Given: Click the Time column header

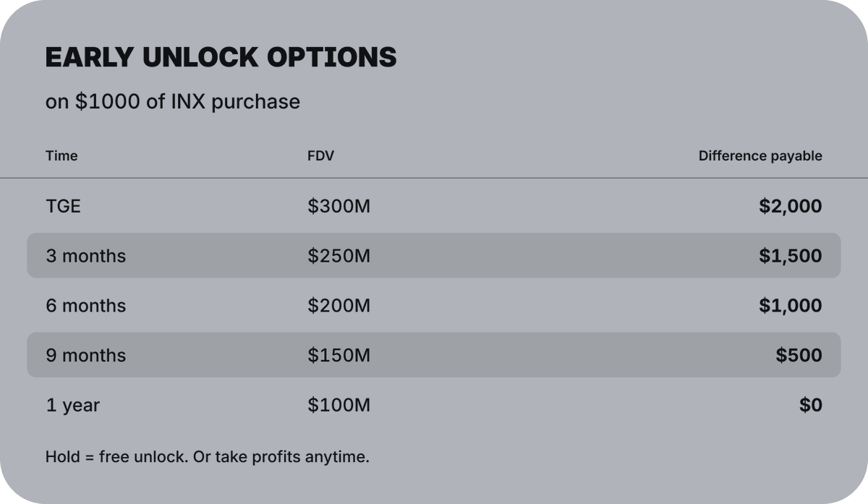Looking at the screenshot, I should click(61, 155).
